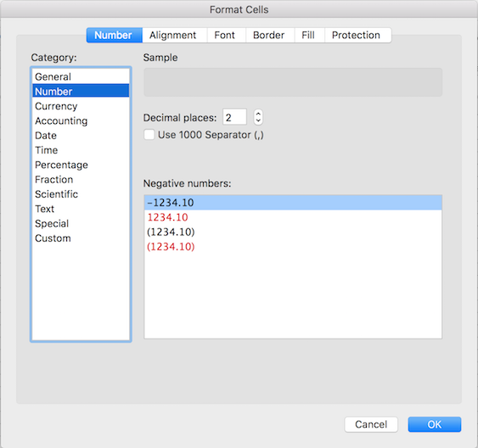Pick the Time category

[x=81, y=150]
